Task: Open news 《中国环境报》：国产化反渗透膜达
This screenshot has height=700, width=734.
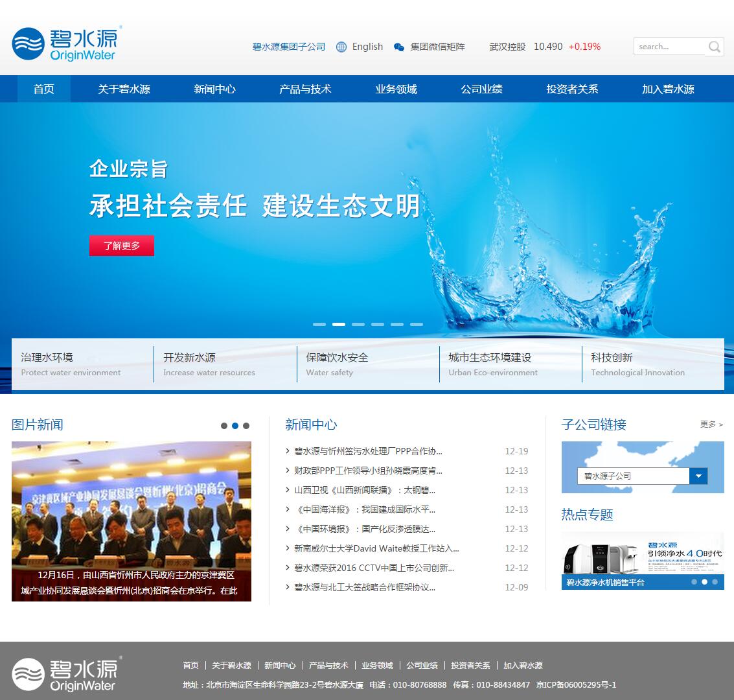Action: (x=365, y=529)
